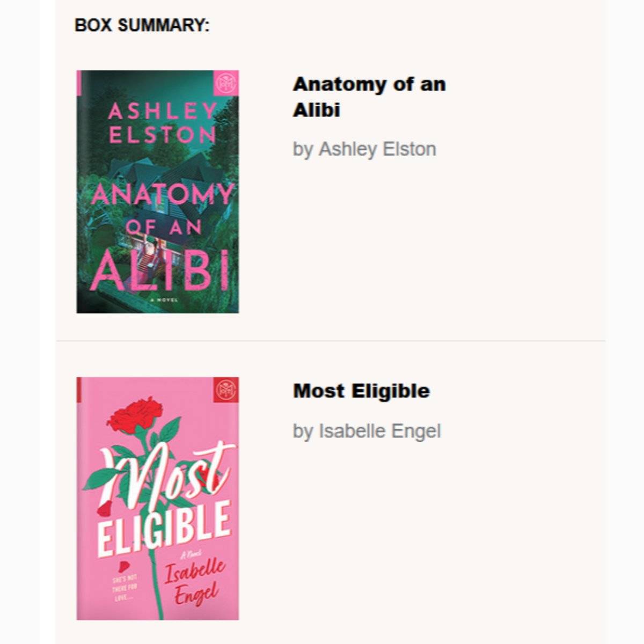Click the falling rose petal beside the tagline
Screen dimensions: 644x644
[x=123, y=566]
